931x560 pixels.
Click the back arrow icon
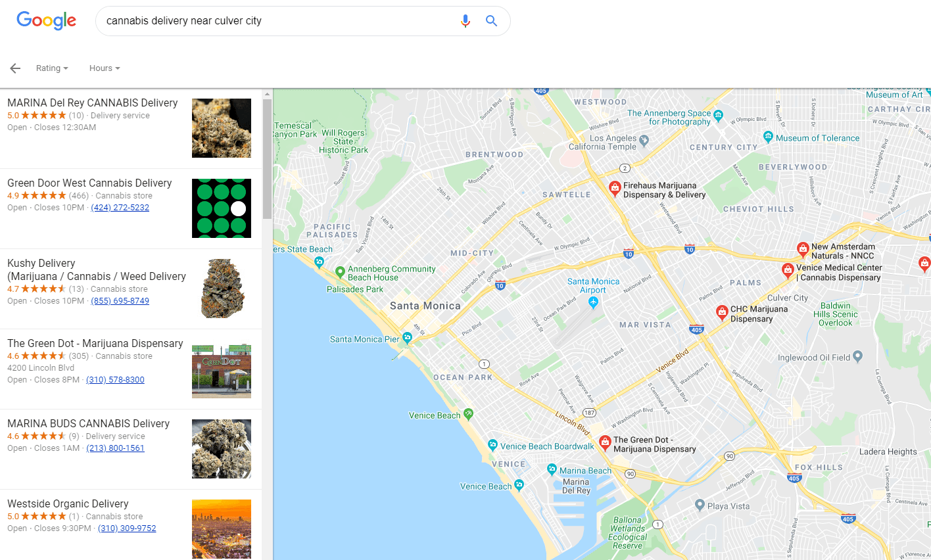pyautogui.click(x=15, y=68)
